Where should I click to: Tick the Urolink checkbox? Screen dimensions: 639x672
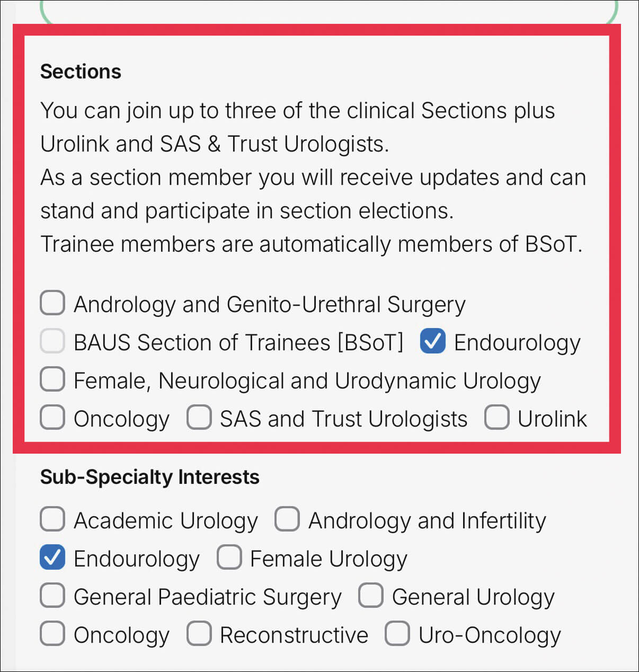tap(497, 418)
